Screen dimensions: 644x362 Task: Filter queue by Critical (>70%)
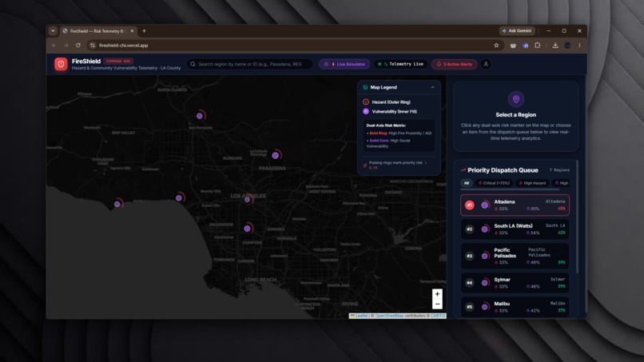pos(494,183)
